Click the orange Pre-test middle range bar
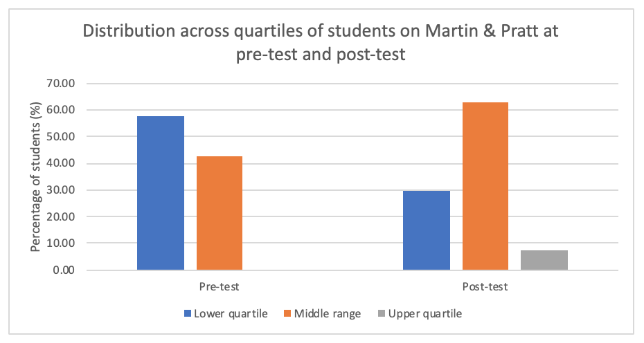Screen dimensions: 644x343 coord(220,213)
